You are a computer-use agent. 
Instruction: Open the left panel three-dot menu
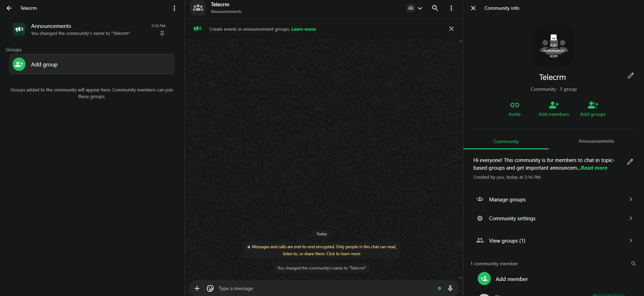[174, 8]
